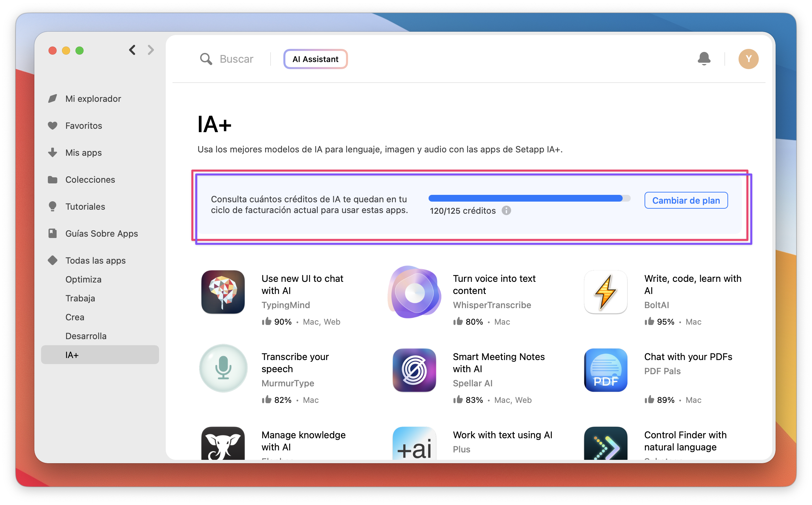Select the IA+ category

100,355
